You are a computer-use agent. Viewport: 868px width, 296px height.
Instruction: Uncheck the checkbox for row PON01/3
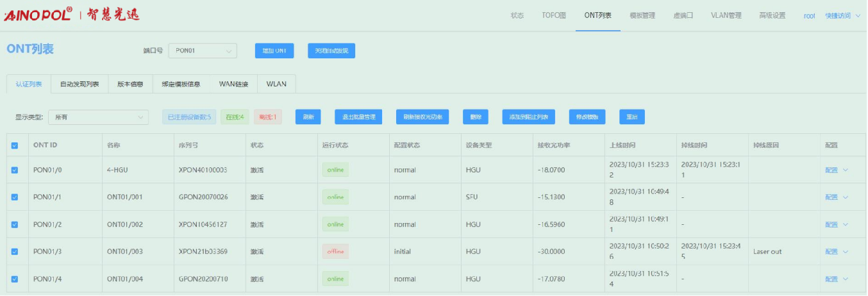(15, 252)
